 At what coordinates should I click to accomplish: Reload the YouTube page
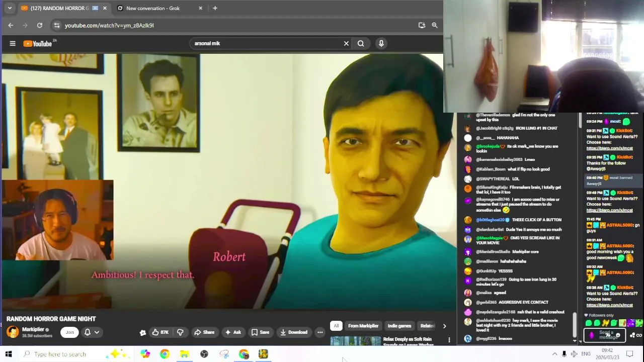(x=40, y=25)
